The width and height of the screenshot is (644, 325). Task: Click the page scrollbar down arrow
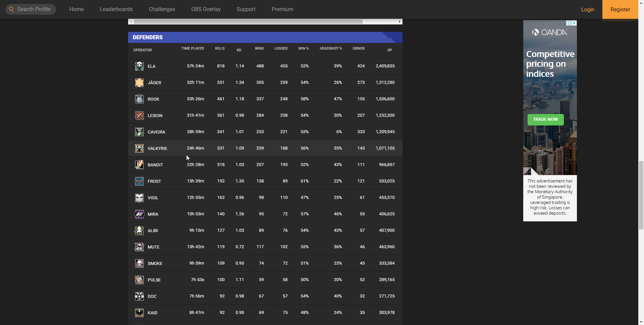[x=641, y=322]
